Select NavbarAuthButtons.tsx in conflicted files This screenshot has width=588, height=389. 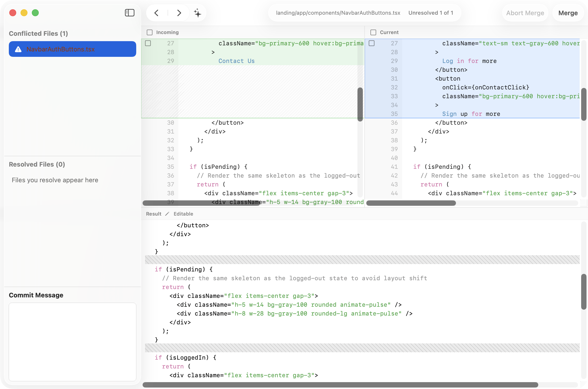click(73, 49)
